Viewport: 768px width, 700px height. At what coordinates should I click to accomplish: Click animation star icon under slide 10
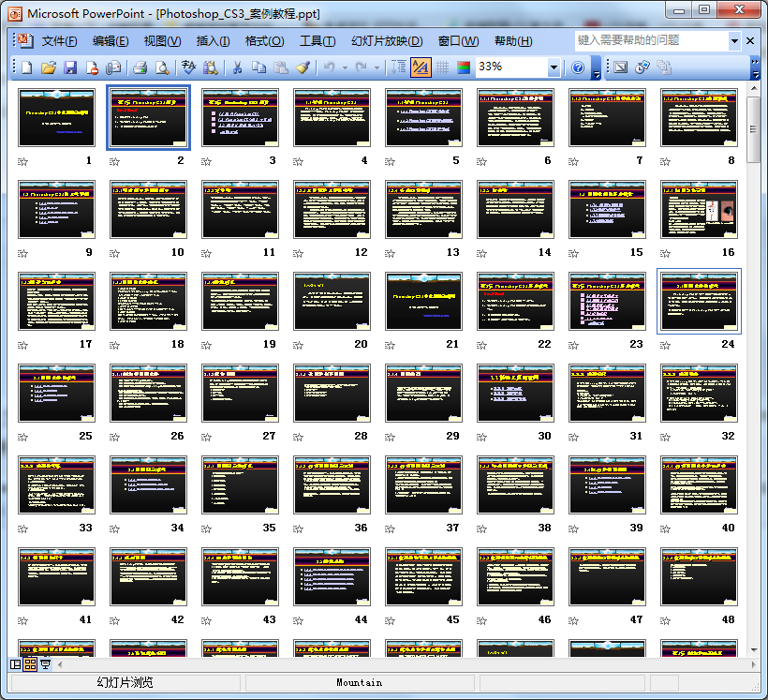tap(114, 253)
